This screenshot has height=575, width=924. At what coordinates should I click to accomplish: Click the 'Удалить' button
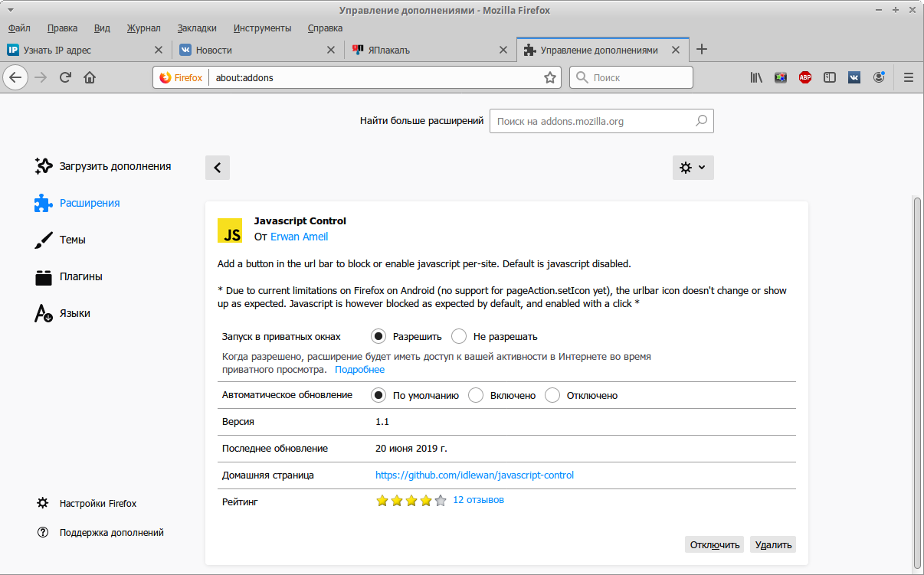(773, 544)
